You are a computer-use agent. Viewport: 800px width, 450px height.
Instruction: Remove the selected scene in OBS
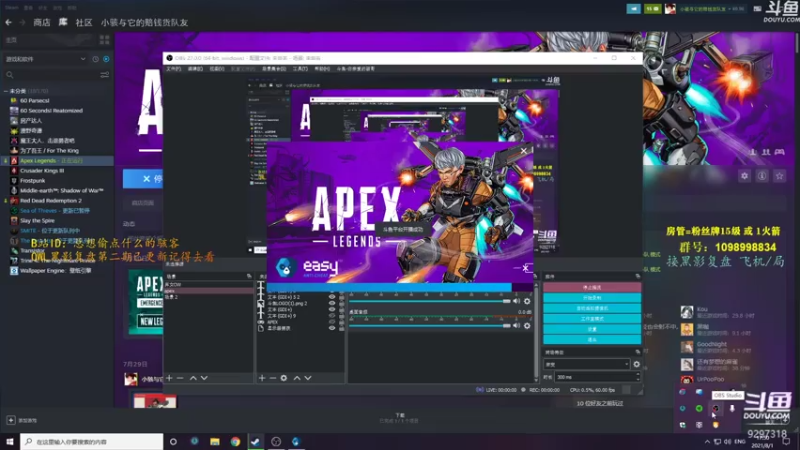tap(180, 378)
